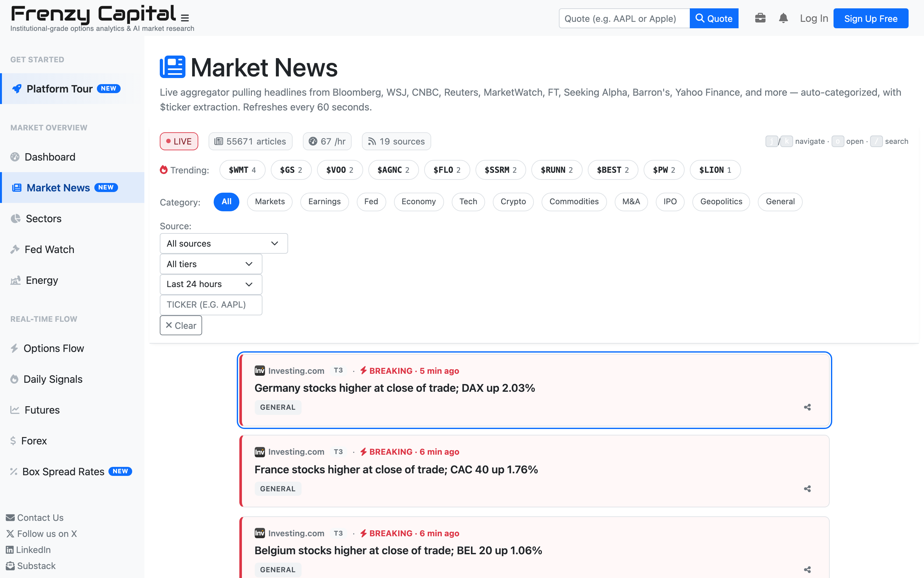Click the rocket icon beside Platform Tour
The width and height of the screenshot is (924, 578).
pos(17,89)
